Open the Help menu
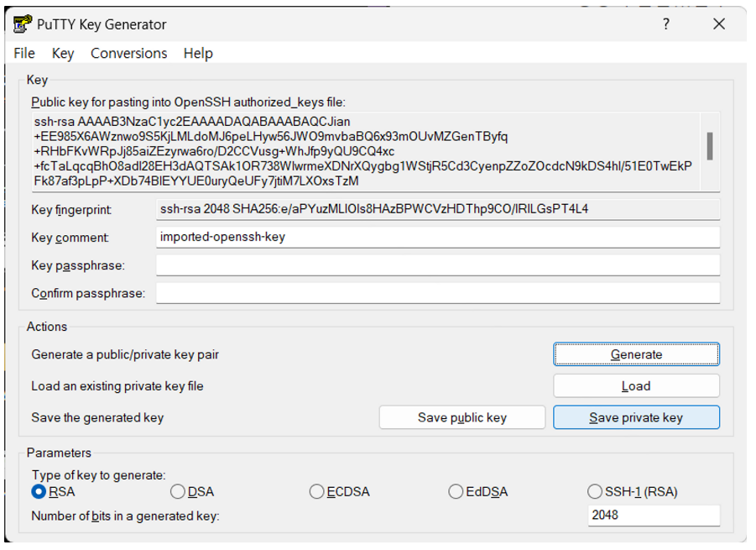The width and height of the screenshot is (756, 550). (198, 53)
